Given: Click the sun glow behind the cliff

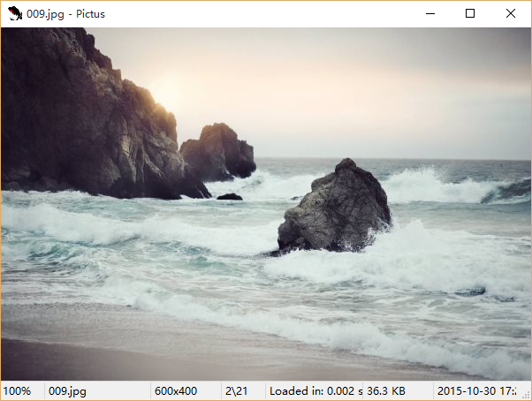Looking at the screenshot, I should click(168, 91).
